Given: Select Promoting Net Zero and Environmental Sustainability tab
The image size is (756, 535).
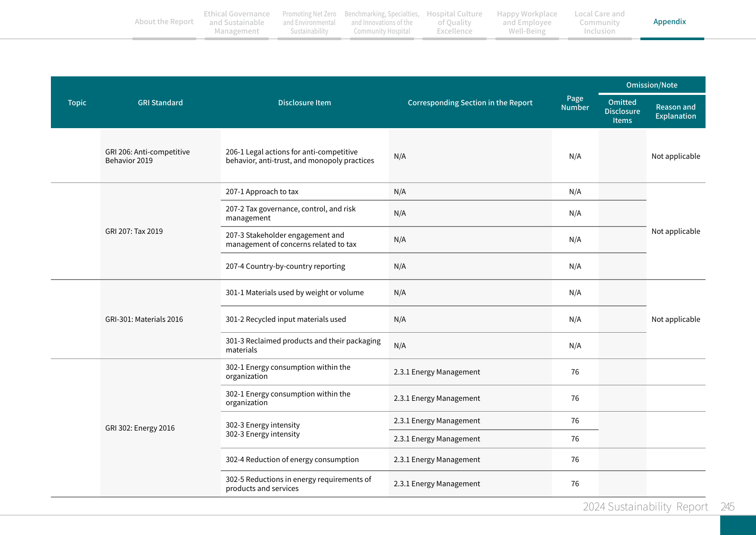Looking at the screenshot, I should (309, 22).
